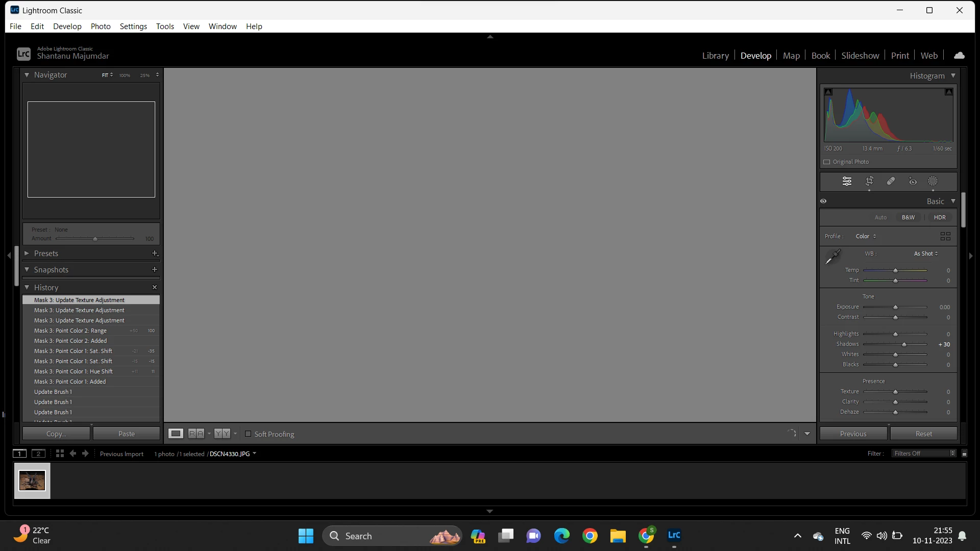Open the Masking tool
Viewport: 980px width, 551px height.
pyautogui.click(x=933, y=181)
